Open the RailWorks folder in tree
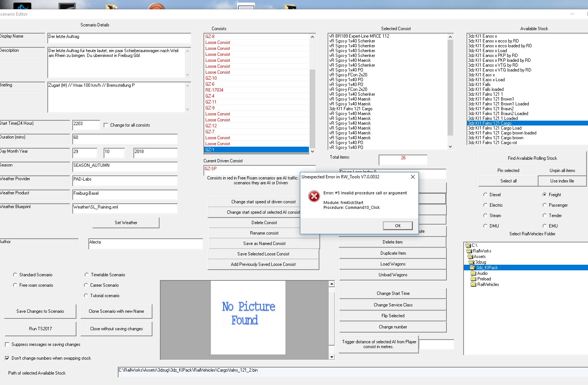This screenshot has width=588, height=385. click(481, 251)
